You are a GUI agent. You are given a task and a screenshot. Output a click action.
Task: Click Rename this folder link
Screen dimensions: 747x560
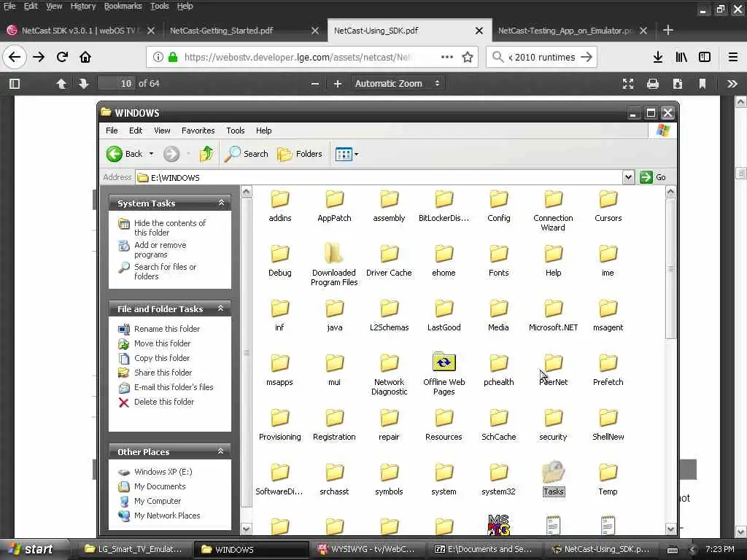tap(167, 329)
